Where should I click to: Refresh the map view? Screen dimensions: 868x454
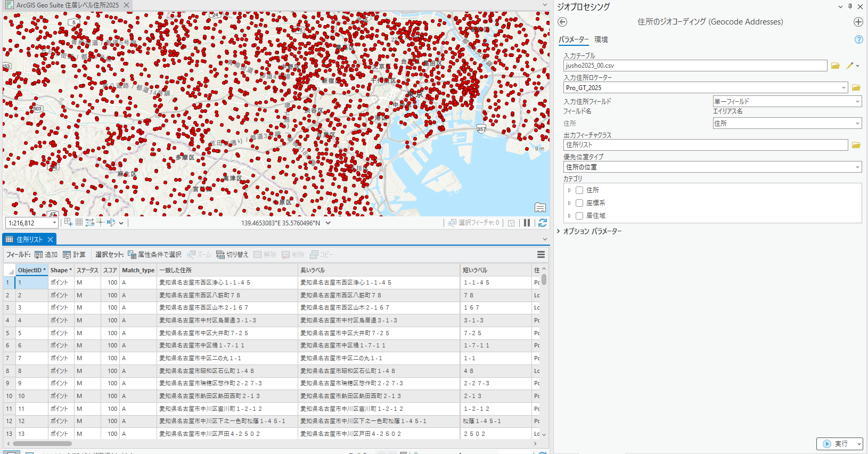(x=542, y=223)
